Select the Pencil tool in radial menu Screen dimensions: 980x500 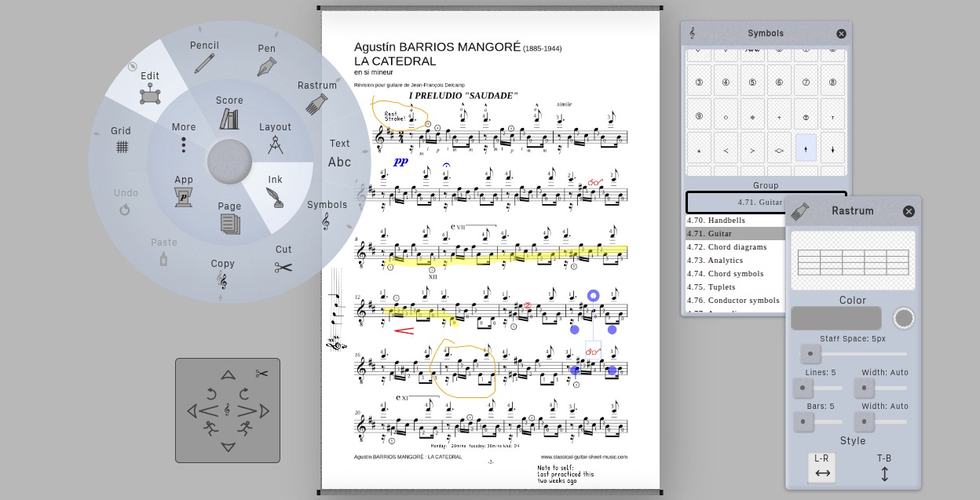coord(204,57)
